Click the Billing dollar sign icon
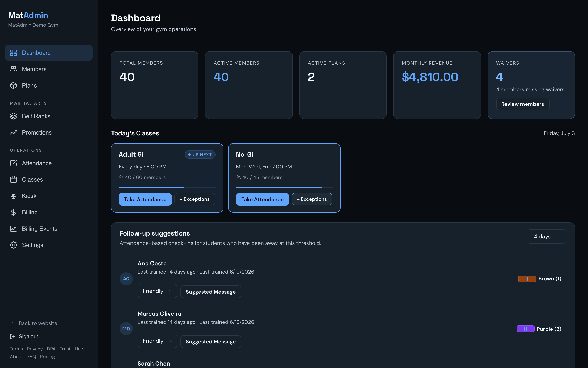Image resolution: width=588 pixels, height=368 pixels. tap(13, 212)
